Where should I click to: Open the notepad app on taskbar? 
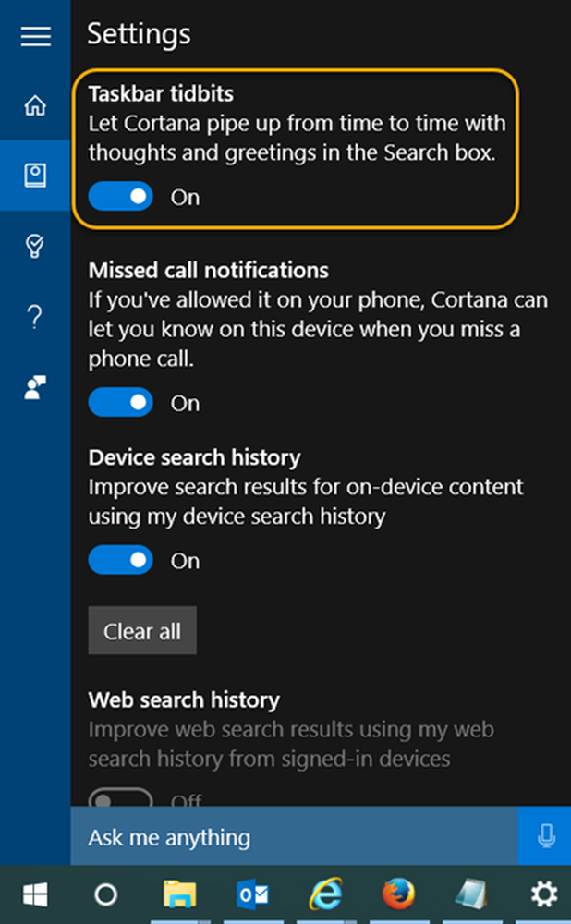471,894
